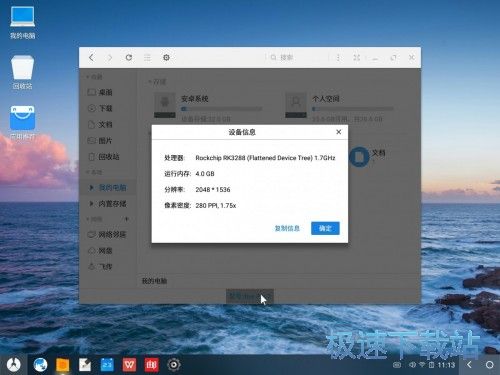Select the 280 PPI, 1.75x value
500x375 pixels.
pyautogui.click(x=216, y=206)
